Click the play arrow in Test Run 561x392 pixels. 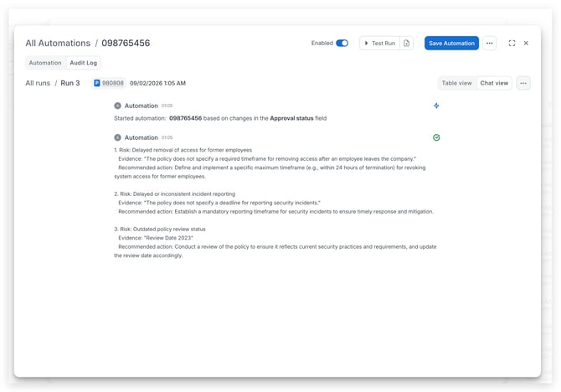point(366,43)
